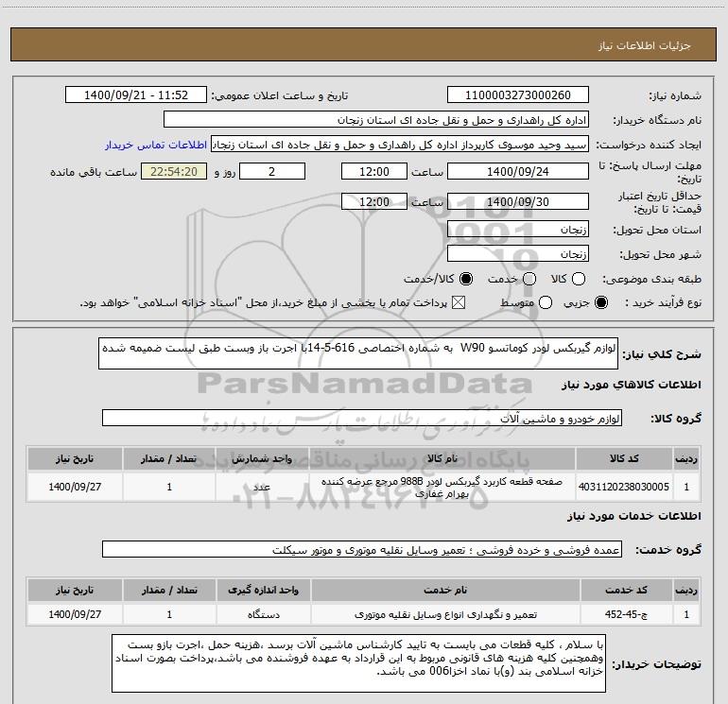Click service group field عمده فروشی و خرده فروشی

click(x=362, y=549)
